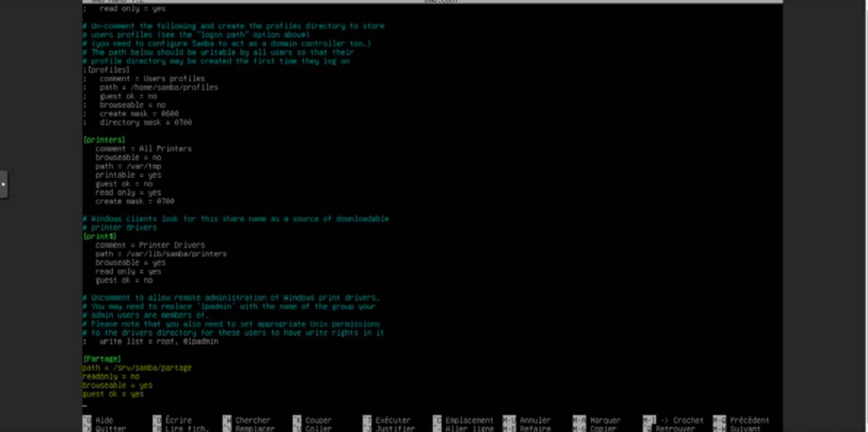Click the 'path = /var/tmp' line
This screenshot has width=868, height=432.
coord(128,166)
